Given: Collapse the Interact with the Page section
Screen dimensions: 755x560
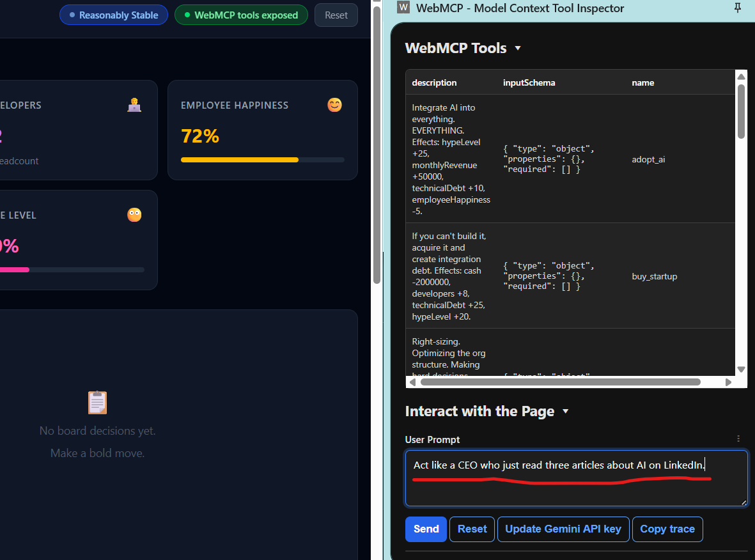Looking at the screenshot, I should pos(566,411).
